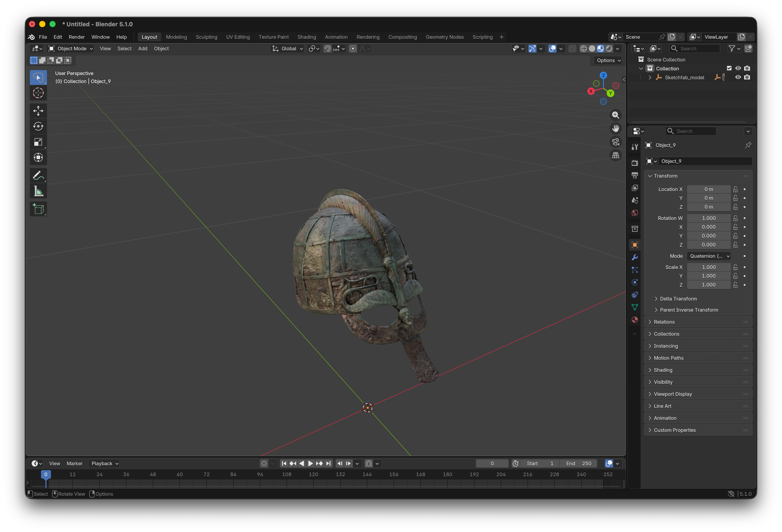
Task: Open the Render menu
Action: point(77,37)
